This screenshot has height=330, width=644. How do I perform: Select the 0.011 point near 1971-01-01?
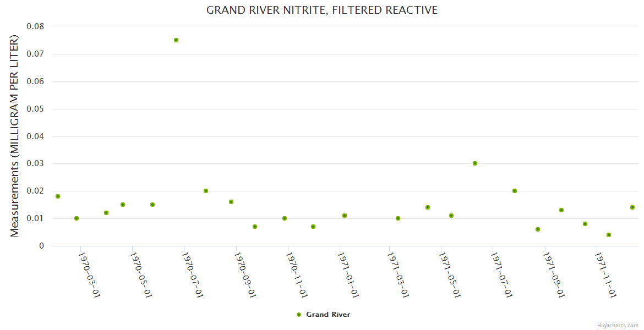pyautogui.click(x=345, y=216)
